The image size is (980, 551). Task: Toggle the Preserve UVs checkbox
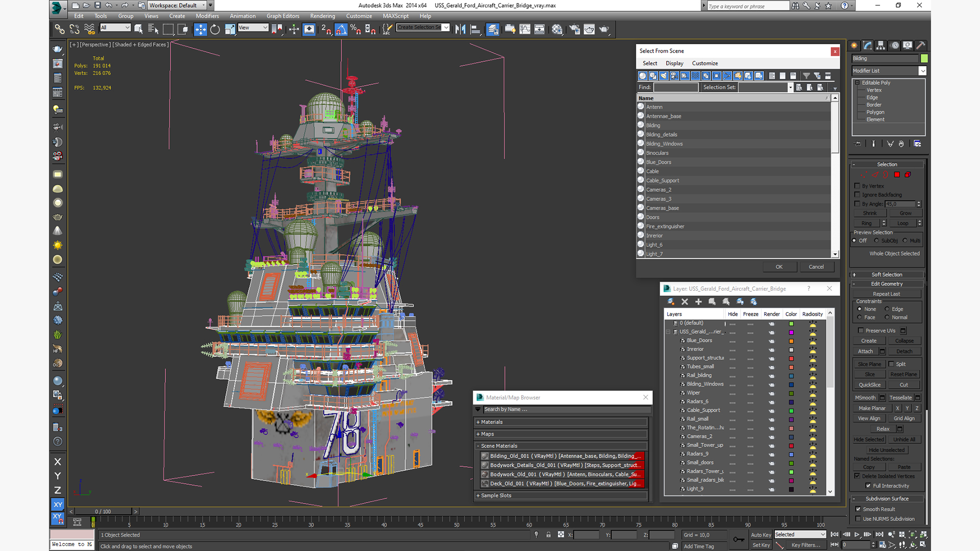tap(861, 331)
